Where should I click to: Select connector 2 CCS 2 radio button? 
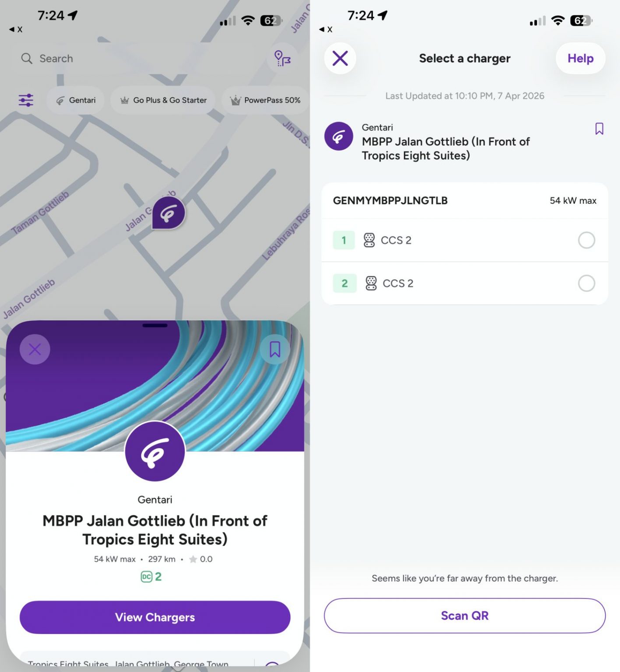[x=586, y=283]
